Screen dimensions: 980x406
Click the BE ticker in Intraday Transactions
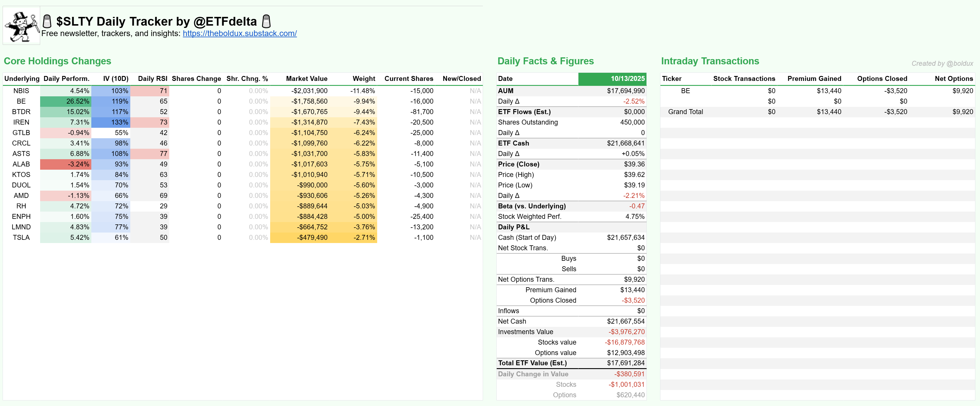685,91
